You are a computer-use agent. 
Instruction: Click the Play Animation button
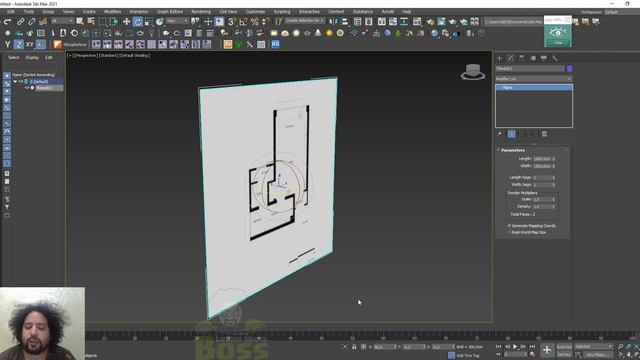point(515,347)
